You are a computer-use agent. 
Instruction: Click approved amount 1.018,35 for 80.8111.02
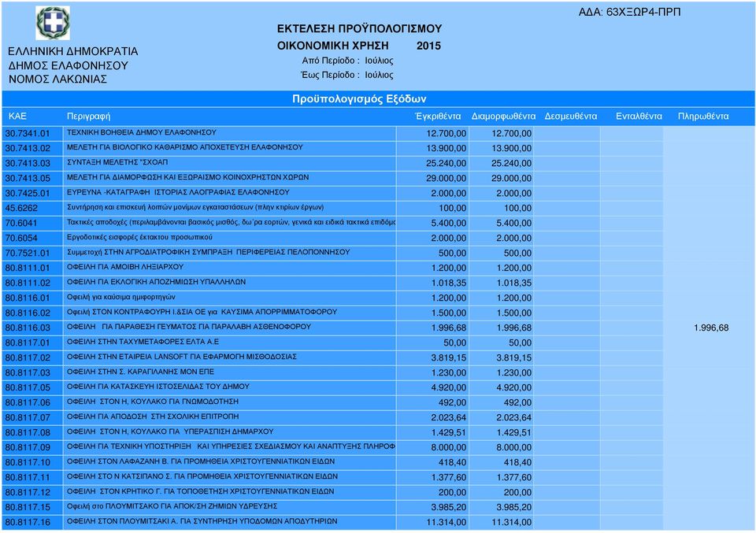(448, 283)
